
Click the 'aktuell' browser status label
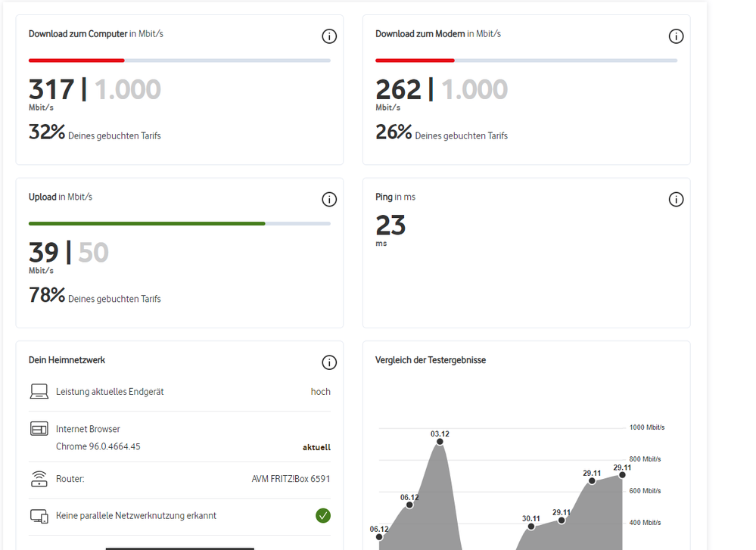point(316,447)
